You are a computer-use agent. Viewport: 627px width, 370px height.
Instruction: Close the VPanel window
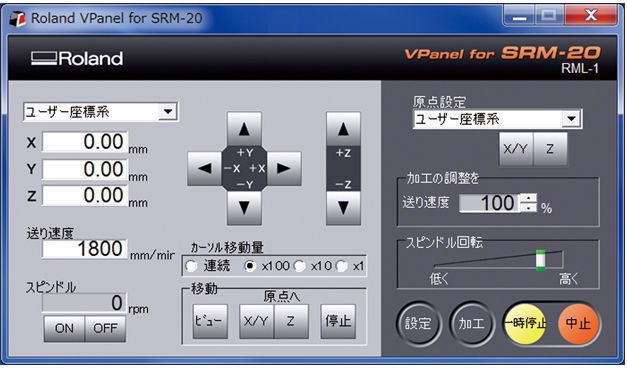tap(590, 16)
